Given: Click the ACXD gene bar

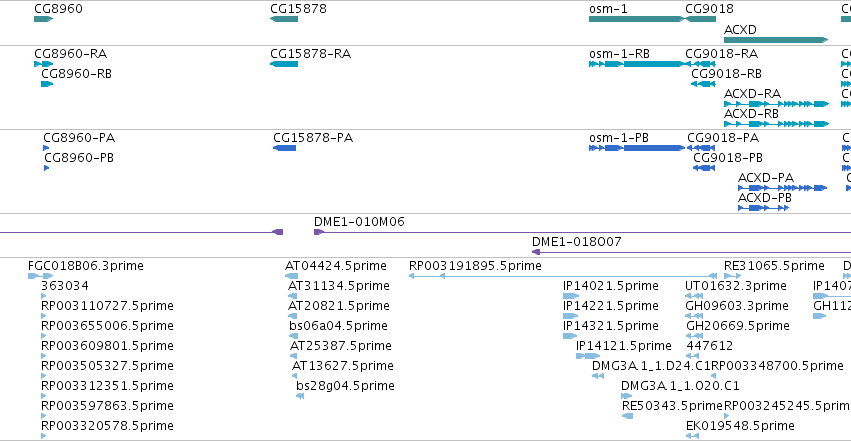Looking at the screenshot, I should [776, 40].
